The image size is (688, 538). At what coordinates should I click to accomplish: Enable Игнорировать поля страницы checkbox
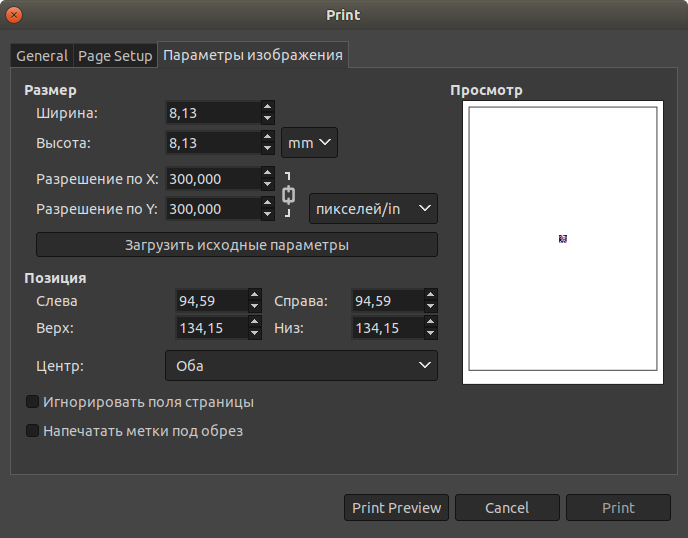pos(32,402)
